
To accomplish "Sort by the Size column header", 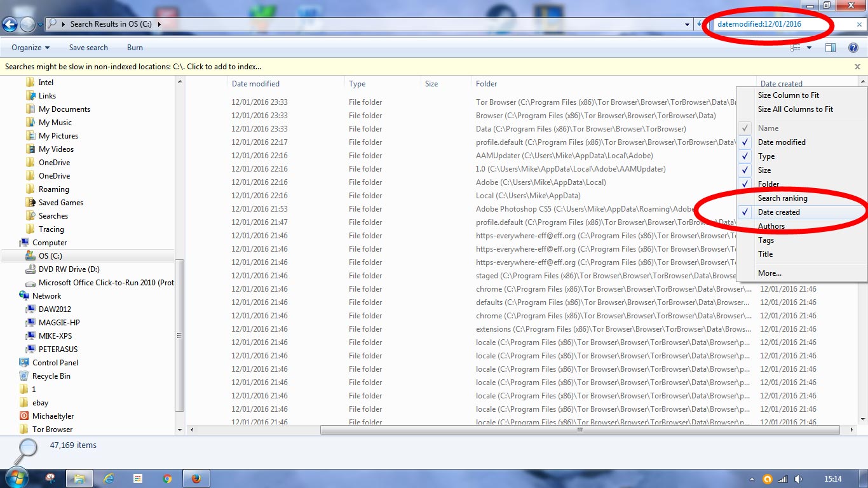I will click(446, 84).
